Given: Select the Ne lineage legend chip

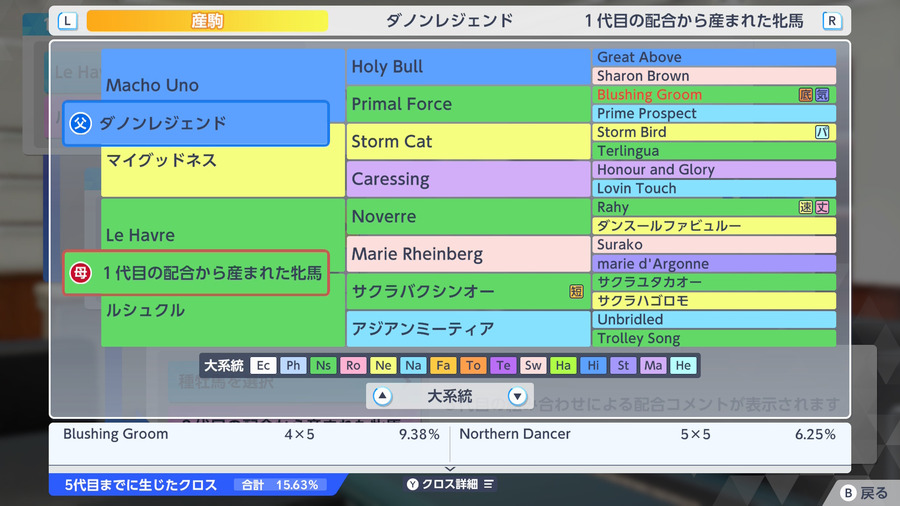Looking at the screenshot, I should (x=383, y=365).
